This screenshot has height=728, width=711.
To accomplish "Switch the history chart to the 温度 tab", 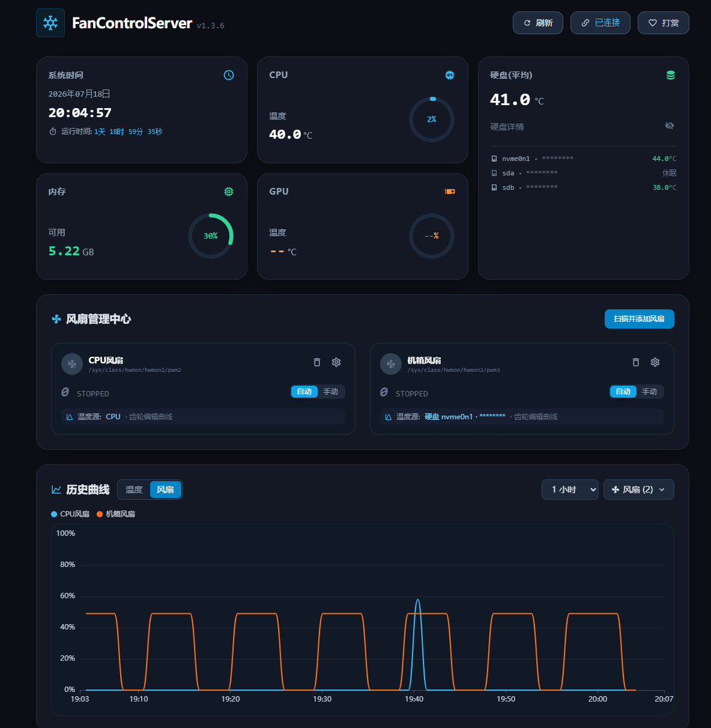I will 134,490.
